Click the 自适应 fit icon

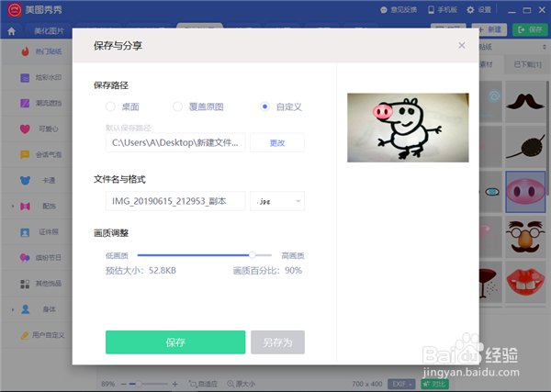pyautogui.click(x=193, y=384)
